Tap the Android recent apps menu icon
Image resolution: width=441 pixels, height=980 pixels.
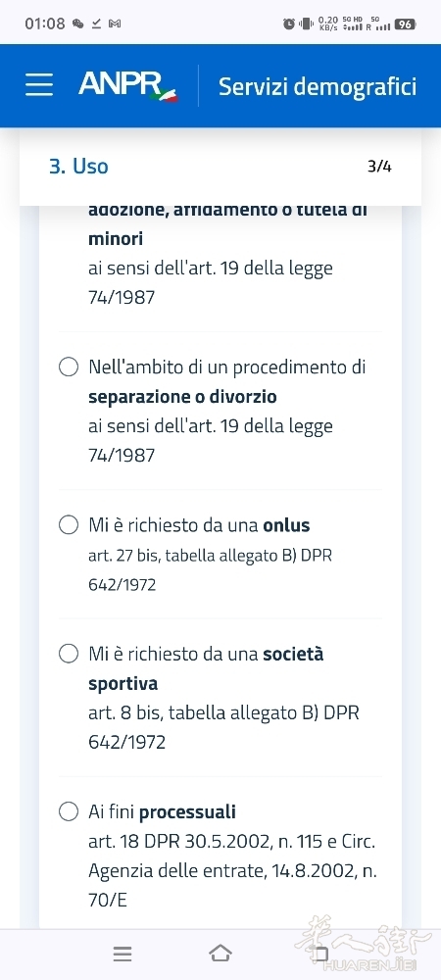tap(122, 954)
